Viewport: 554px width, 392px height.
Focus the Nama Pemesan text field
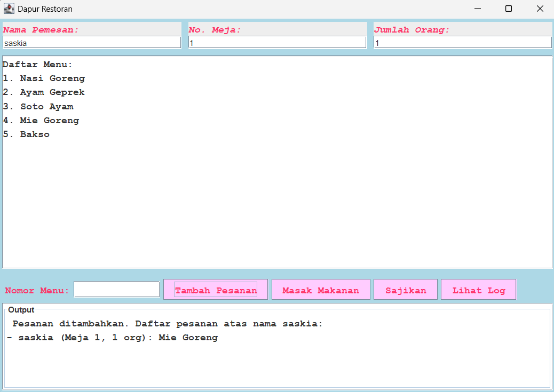pyautogui.click(x=92, y=43)
